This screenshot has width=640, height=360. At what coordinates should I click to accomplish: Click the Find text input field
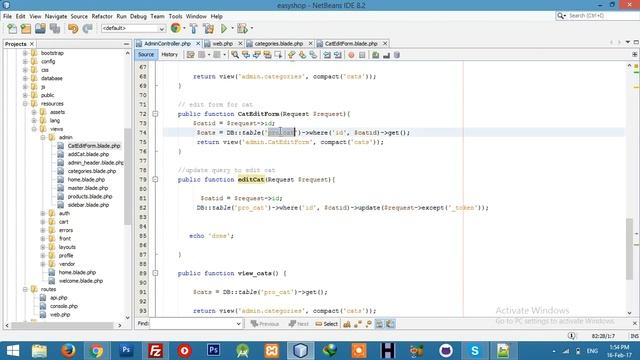tap(192, 324)
